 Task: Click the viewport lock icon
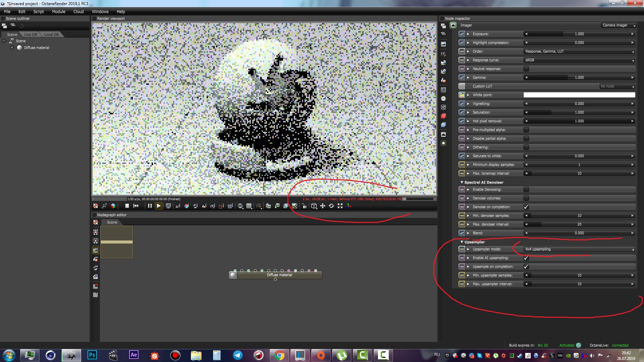pos(304,206)
